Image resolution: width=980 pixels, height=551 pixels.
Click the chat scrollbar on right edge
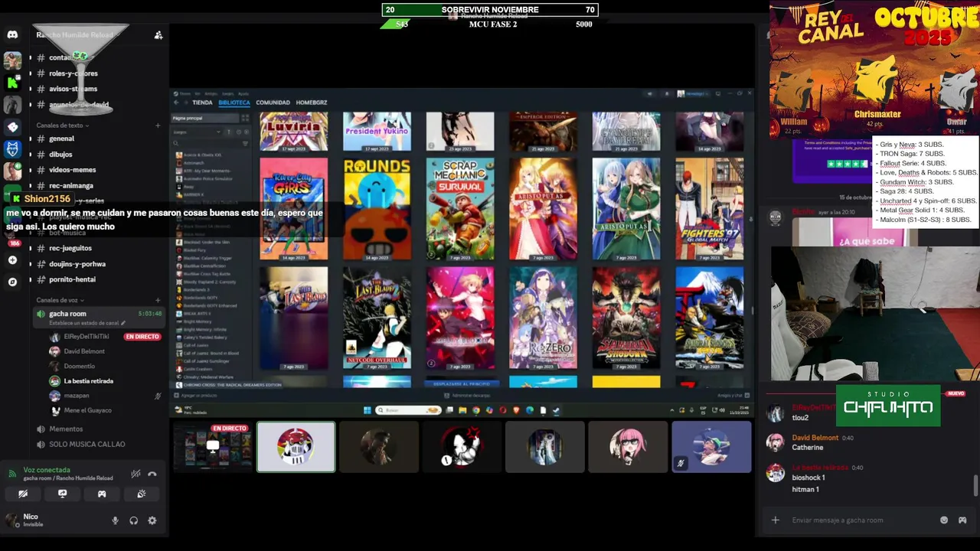pyautogui.click(x=975, y=485)
